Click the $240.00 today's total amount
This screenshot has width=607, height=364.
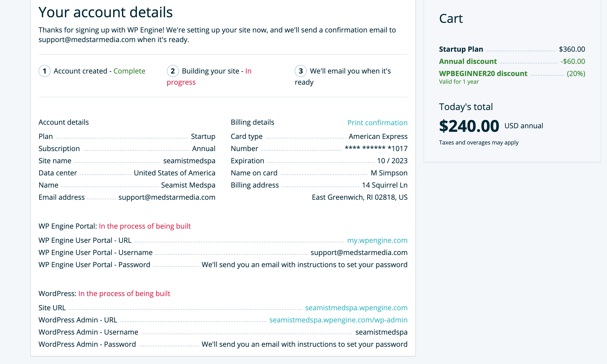point(469,126)
